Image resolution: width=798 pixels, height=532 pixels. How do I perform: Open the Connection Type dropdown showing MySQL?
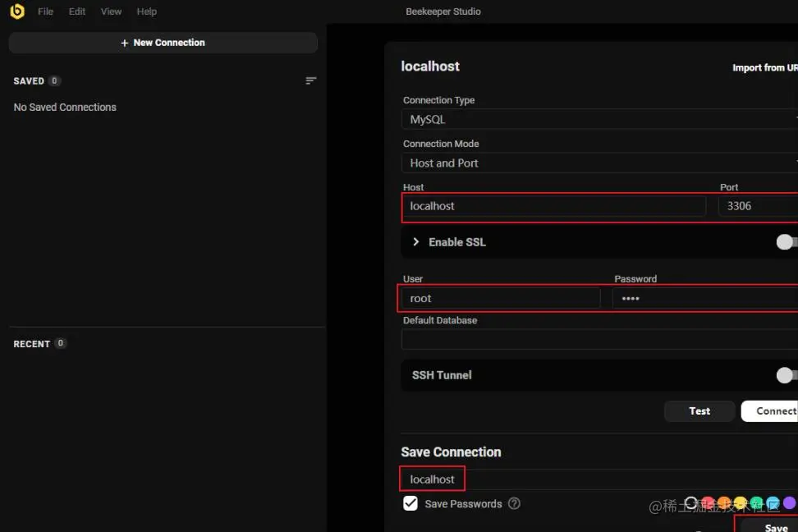click(x=599, y=119)
